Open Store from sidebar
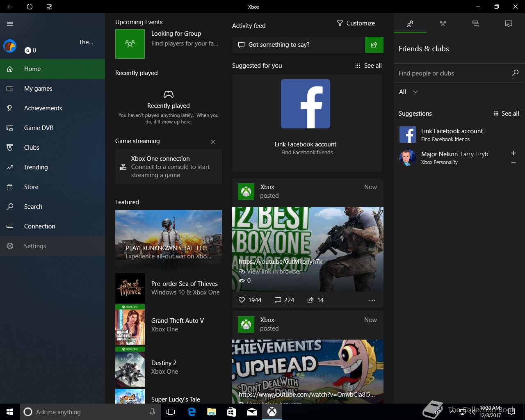Screen dimensions: 525x420 [52, 187]
